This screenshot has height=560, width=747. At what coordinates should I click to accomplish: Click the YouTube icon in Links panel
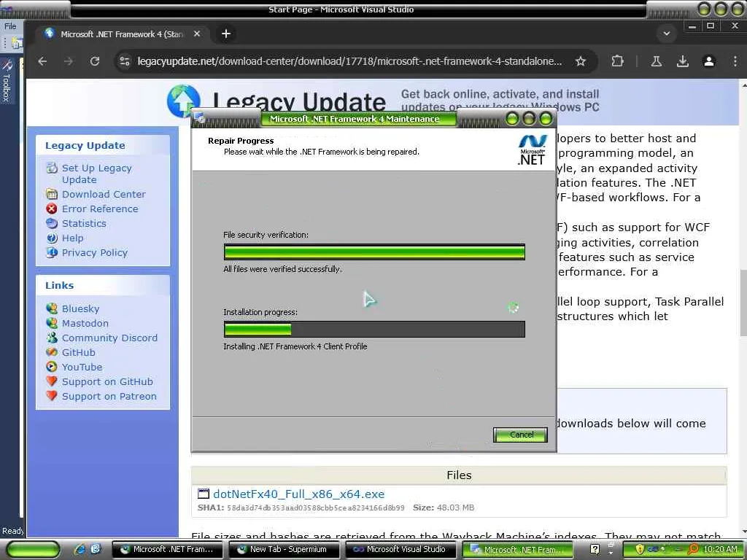(x=52, y=367)
